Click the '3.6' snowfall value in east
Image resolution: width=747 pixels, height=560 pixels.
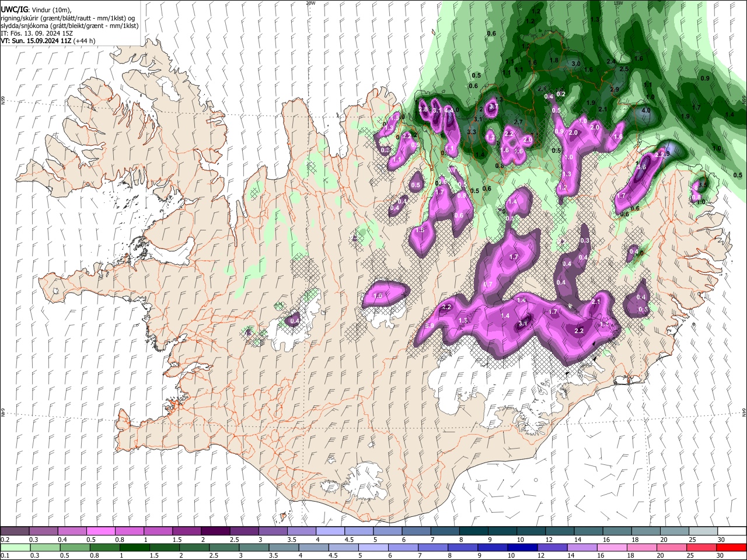pyautogui.click(x=641, y=167)
